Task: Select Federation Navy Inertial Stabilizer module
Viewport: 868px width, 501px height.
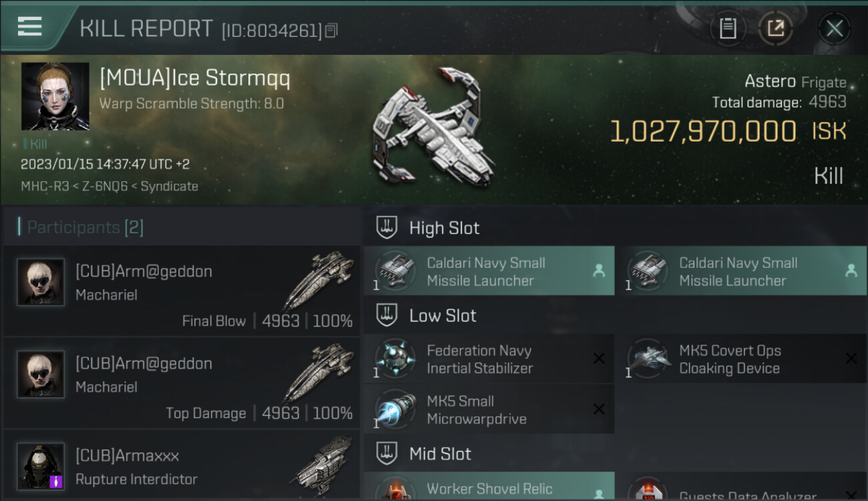Action: (489, 359)
